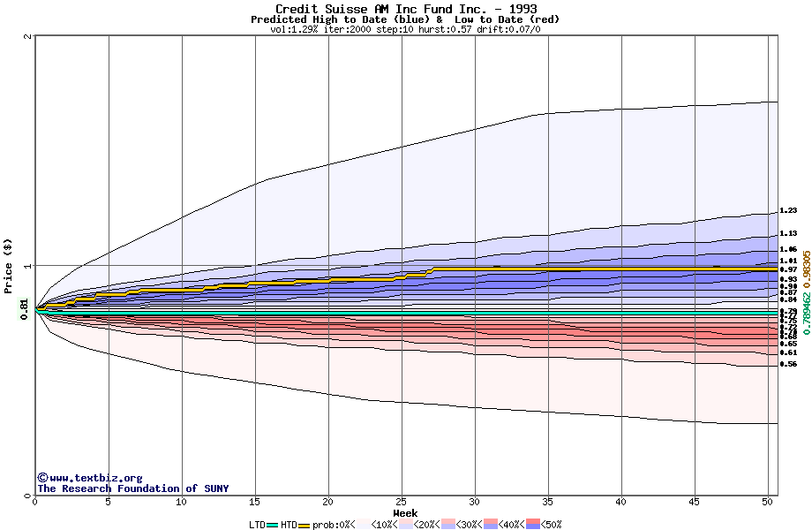Click the right-side price label 0.84
812x530 pixels.
(x=788, y=299)
